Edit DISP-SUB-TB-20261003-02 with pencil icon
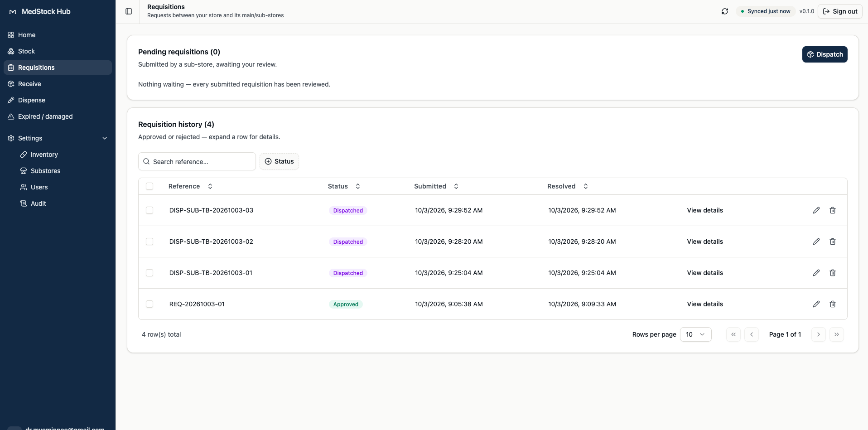This screenshot has width=868, height=430. pyautogui.click(x=816, y=242)
